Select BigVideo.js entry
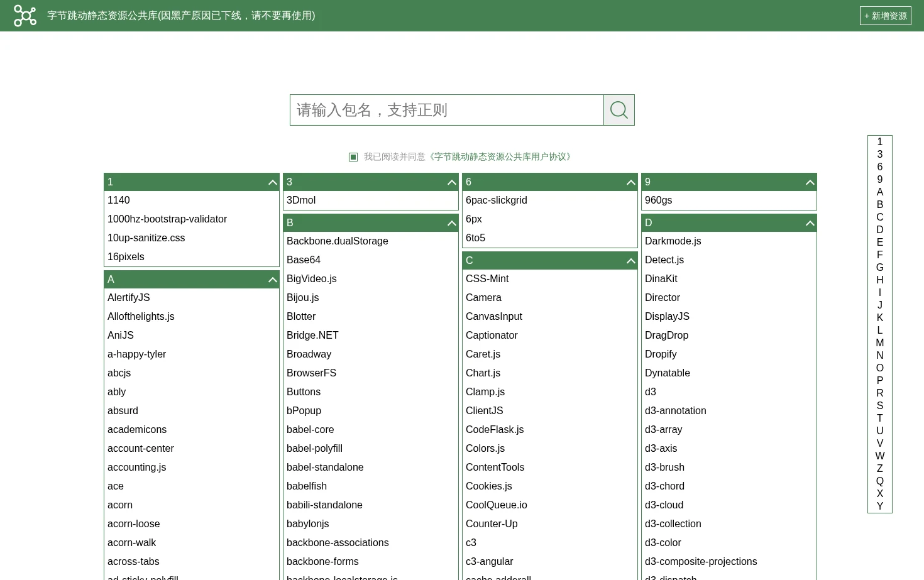Image resolution: width=924 pixels, height=580 pixels. click(312, 279)
